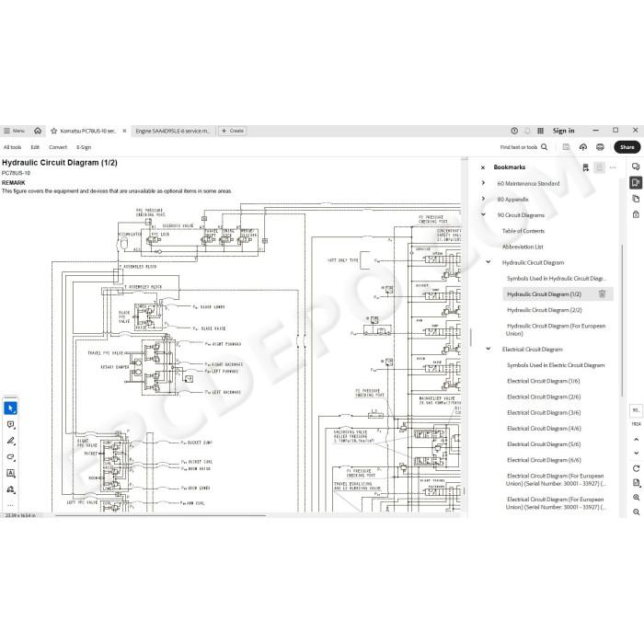Click the greyed bookmark options icon beside ellipsis
Screen dimensions: 644x644
click(x=599, y=167)
